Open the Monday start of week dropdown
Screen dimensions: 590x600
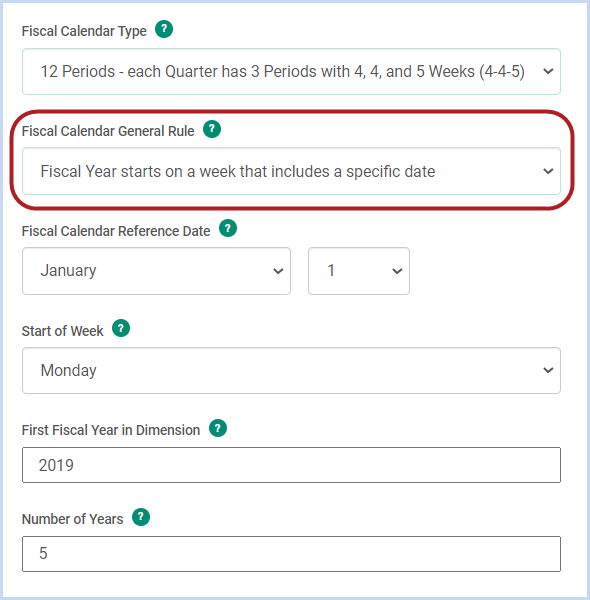(291, 370)
